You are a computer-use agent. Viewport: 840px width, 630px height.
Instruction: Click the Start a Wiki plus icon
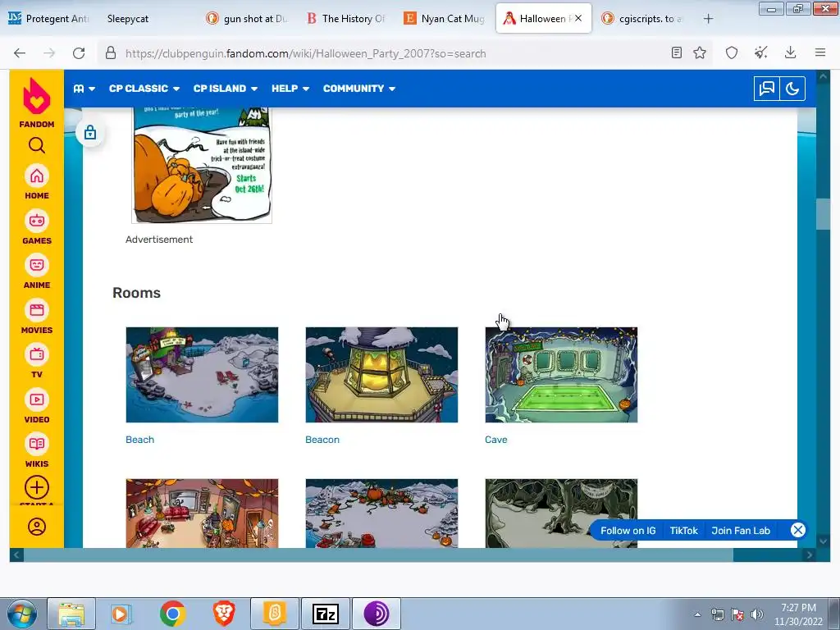coord(36,487)
